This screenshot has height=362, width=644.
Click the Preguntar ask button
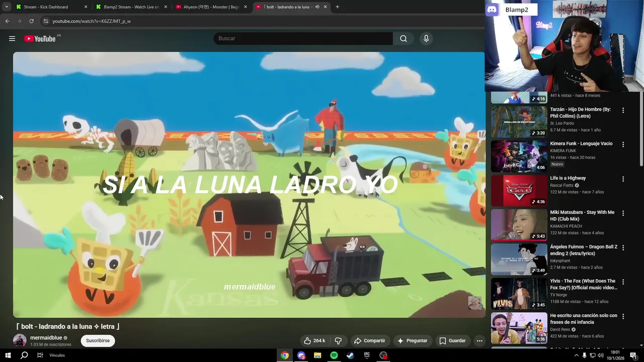pos(412,341)
